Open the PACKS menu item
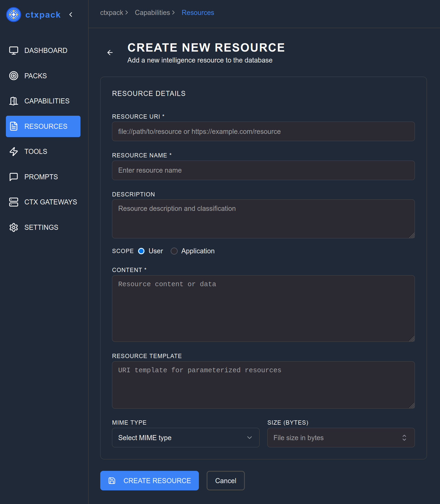This screenshot has height=504, width=440. [43, 76]
